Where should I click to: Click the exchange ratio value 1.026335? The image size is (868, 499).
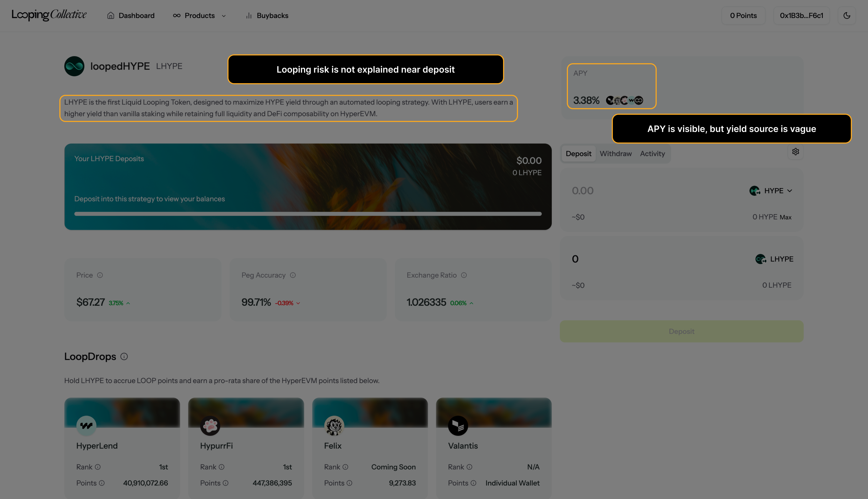click(x=427, y=302)
